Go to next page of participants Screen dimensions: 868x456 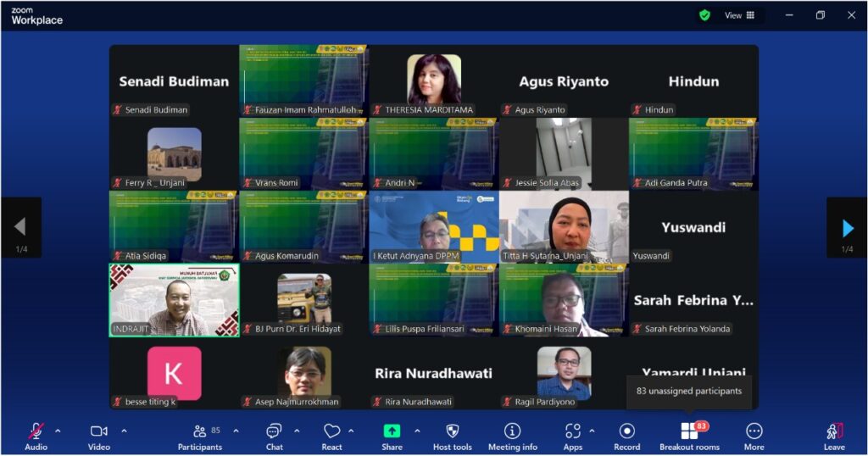847,227
